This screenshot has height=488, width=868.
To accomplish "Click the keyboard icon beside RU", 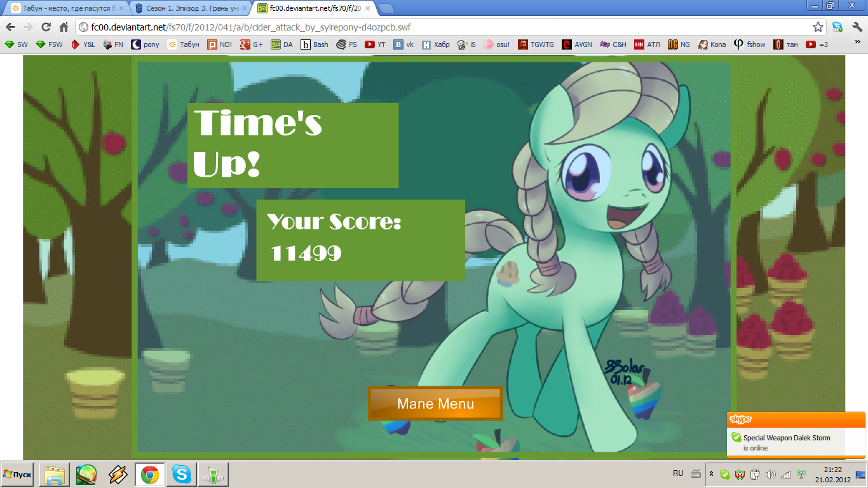I will [x=696, y=473].
